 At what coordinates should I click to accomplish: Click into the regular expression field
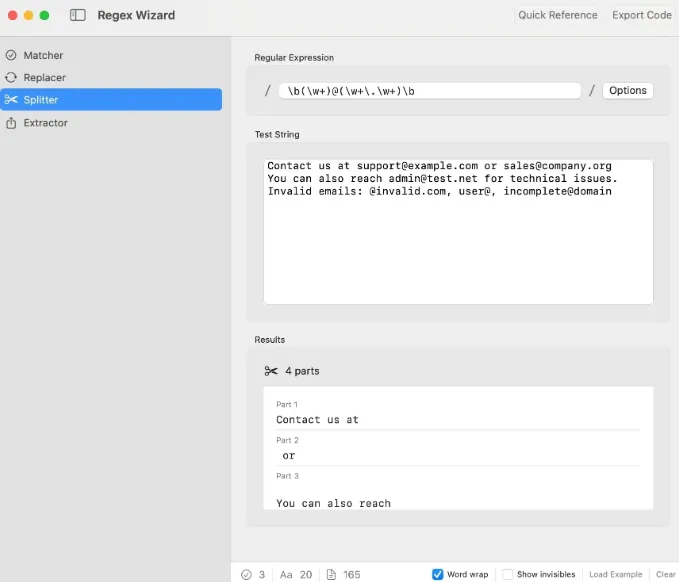coord(430,91)
